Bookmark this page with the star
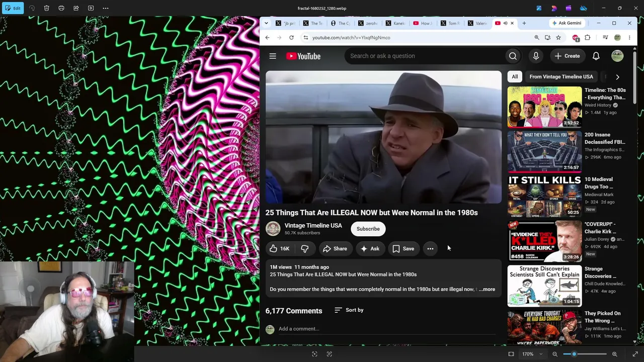 (558, 38)
